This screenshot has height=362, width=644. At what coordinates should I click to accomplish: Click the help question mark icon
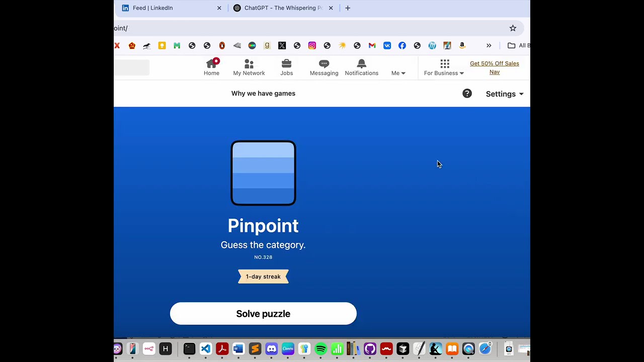(467, 94)
